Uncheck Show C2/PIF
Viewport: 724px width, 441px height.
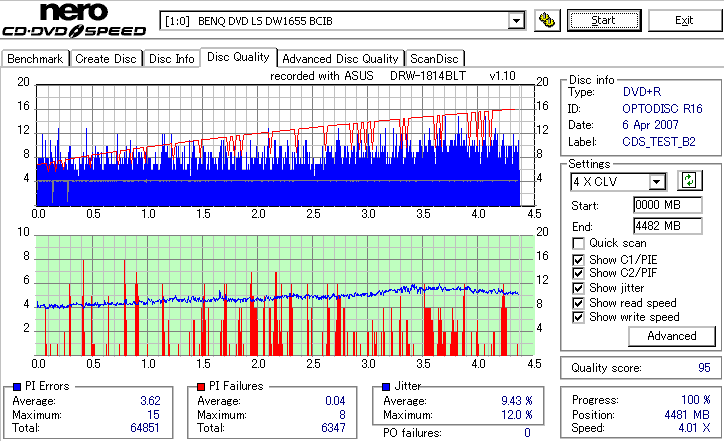click(x=578, y=273)
